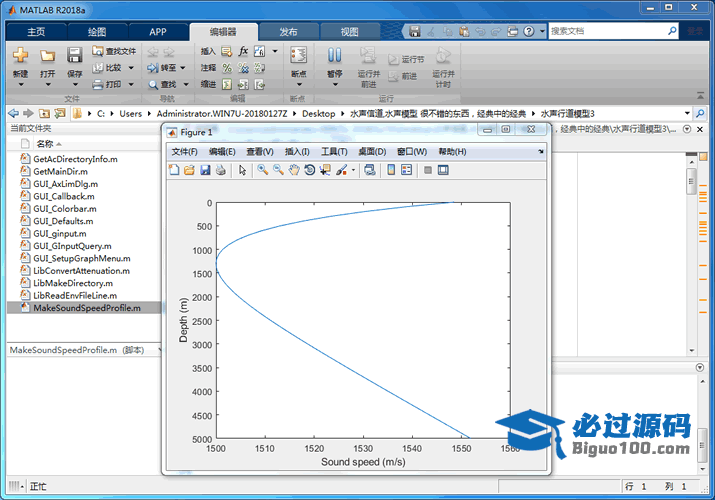
Task: Select GetAcDirectoryInfo.m in file list
Action: pyautogui.click(x=75, y=159)
